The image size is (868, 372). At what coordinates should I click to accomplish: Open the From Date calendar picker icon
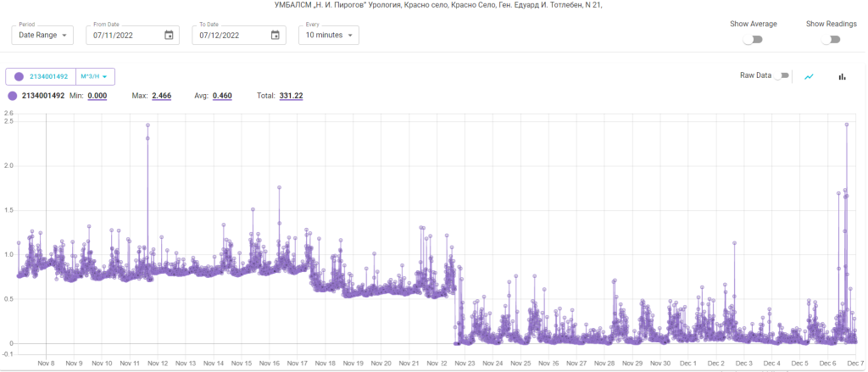[169, 35]
